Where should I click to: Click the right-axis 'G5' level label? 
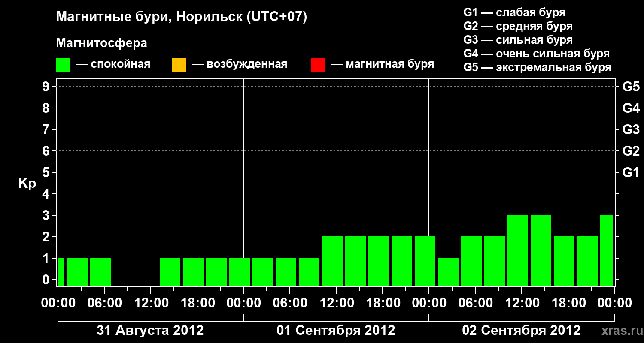[631, 87]
